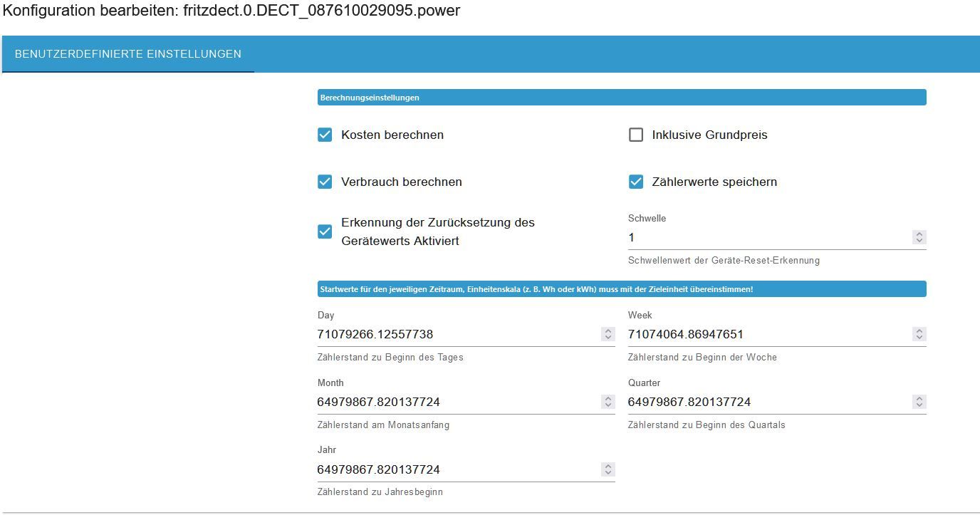Click the Quarter field stepper arrows

pos(919,402)
